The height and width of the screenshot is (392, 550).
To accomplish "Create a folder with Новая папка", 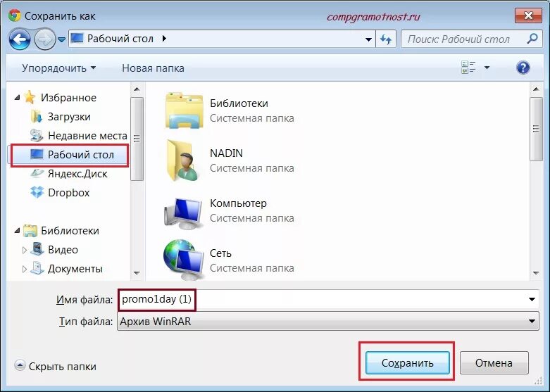I will click(153, 68).
